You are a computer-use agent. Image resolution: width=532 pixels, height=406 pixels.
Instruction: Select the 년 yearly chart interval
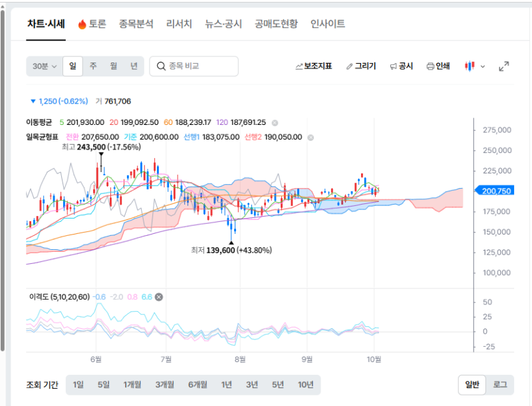point(134,66)
